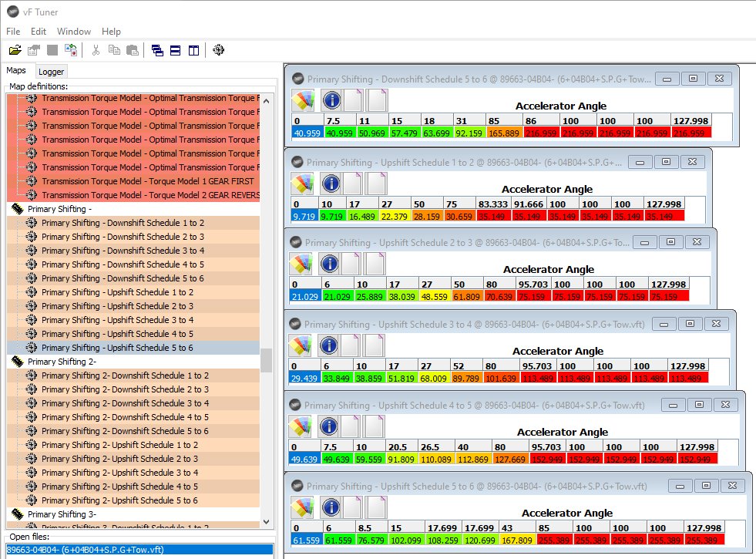Click the map definitions scrollbar thumb
Viewport: 756px width, 559px height.
(x=266, y=360)
